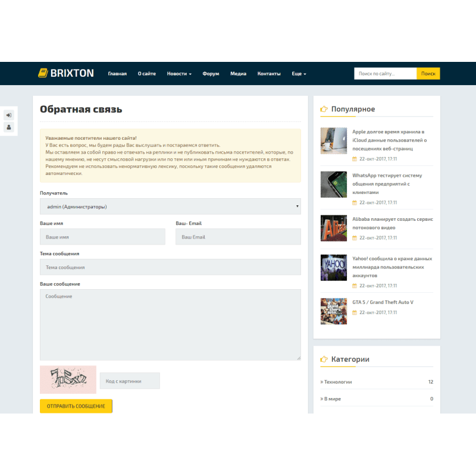The width and height of the screenshot is (476, 476).
Task: Click the calendar icon under the Apple iCloud headline
Action: (355, 159)
